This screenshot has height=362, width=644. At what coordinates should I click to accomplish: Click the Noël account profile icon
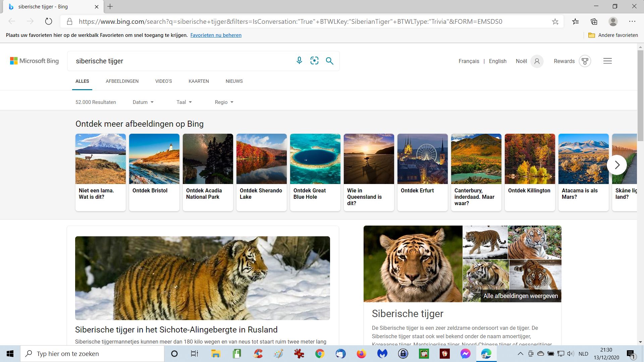pos(537,61)
